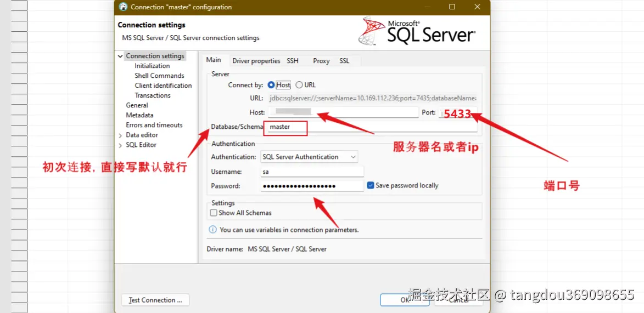Close the connection configuration dialog
This screenshot has height=313, width=644.
[x=477, y=7]
